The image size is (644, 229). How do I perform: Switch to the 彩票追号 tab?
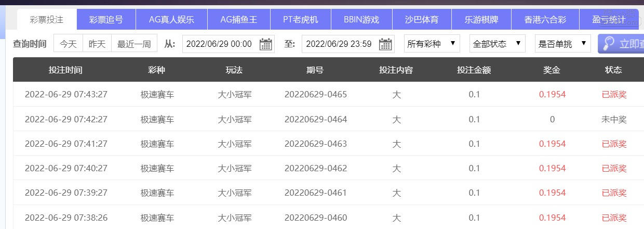point(106,20)
